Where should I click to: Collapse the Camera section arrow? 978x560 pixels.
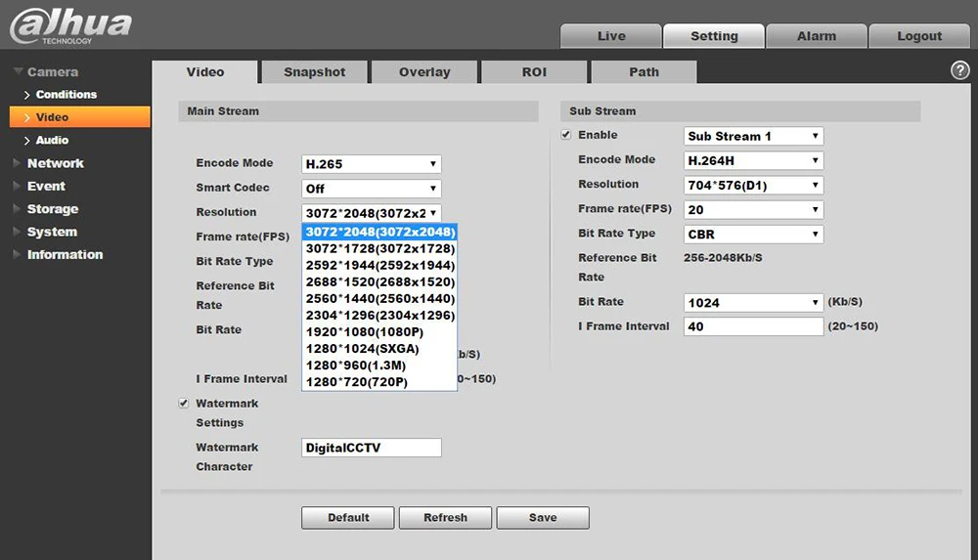tap(18, 71)
